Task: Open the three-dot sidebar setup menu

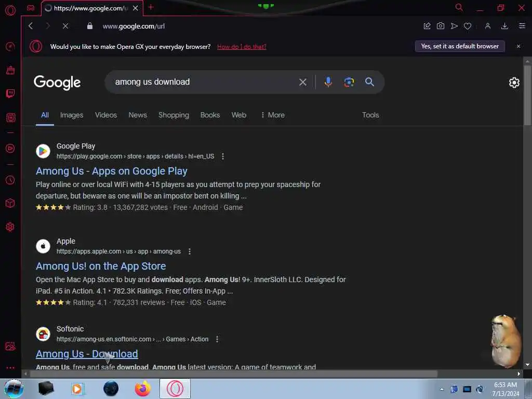Action: coord(10,368)
